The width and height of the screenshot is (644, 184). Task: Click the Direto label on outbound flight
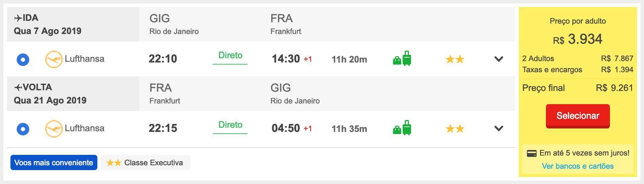pos(230,56)
